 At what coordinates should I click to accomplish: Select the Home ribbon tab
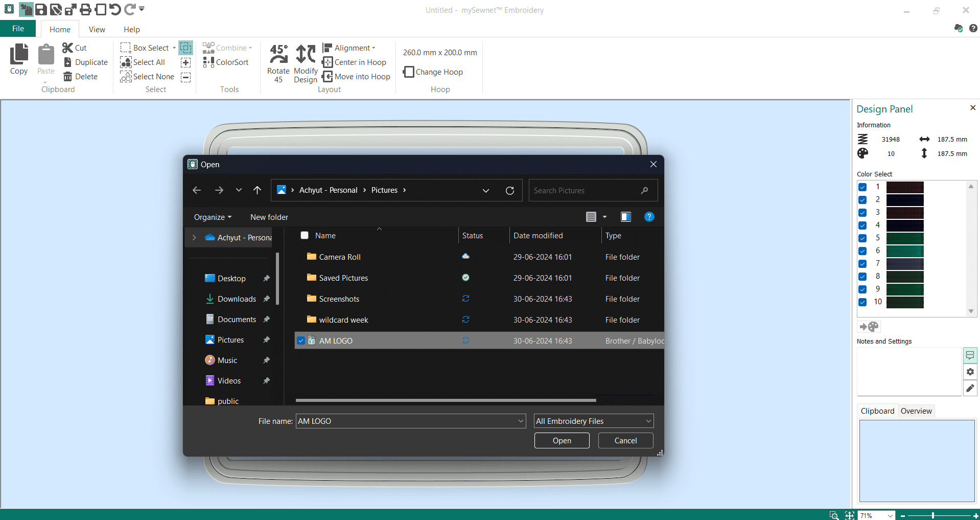click(x=60, y=30)
